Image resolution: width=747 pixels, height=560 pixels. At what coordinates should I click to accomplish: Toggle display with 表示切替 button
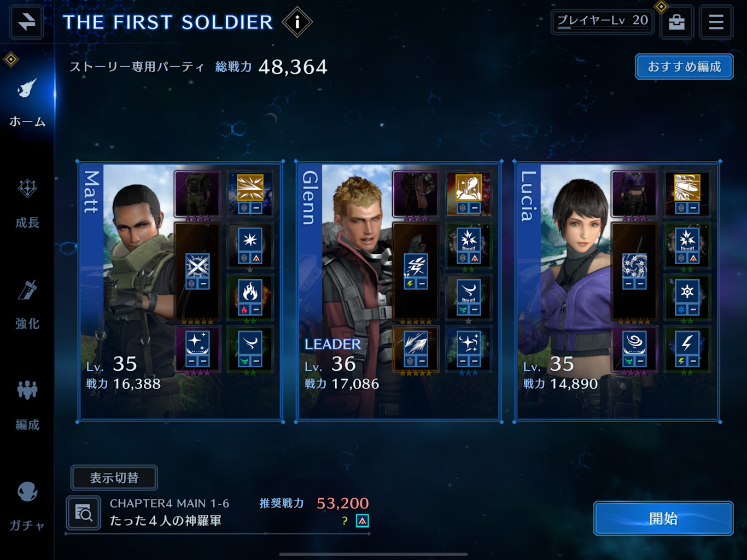point(114,478)
